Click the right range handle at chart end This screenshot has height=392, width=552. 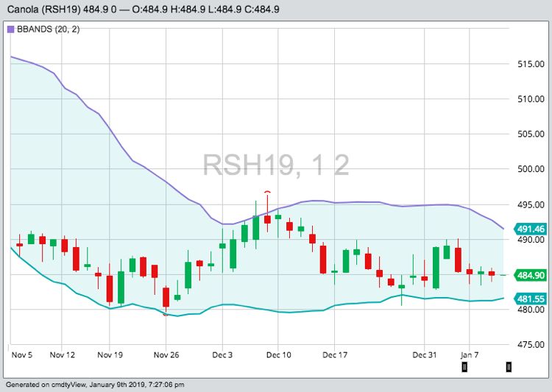(x=509, y=367)
